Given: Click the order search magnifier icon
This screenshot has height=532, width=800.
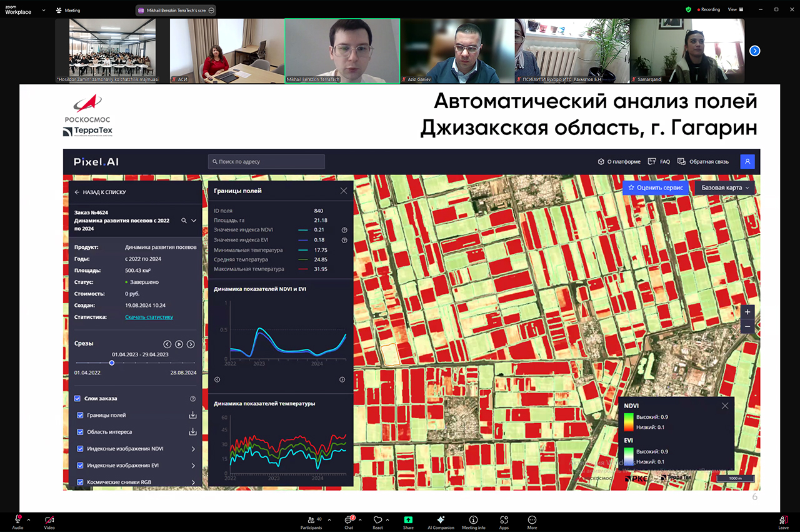Looking at the screenshot, I should 184,221.
